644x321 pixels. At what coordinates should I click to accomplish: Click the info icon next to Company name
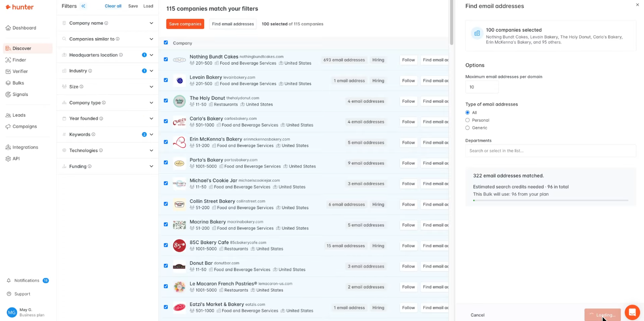tap(106, 23)
